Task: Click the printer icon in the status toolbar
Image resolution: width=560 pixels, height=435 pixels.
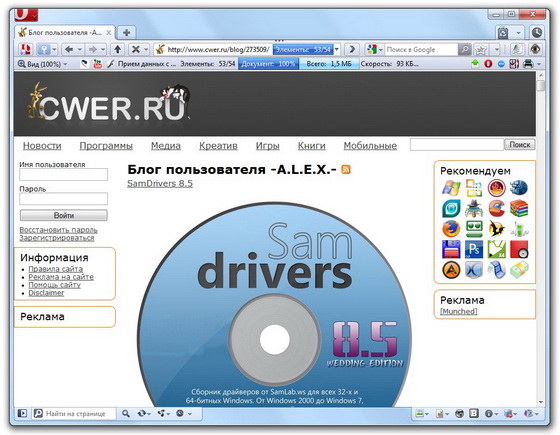Action: [528, 64]
